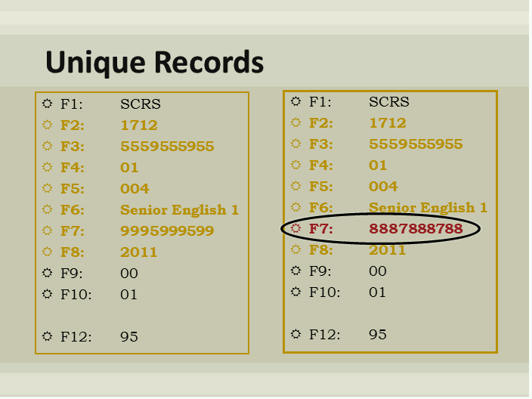Click the F12 bullet icon in right box
532x399 pixels.
(295, 333)
